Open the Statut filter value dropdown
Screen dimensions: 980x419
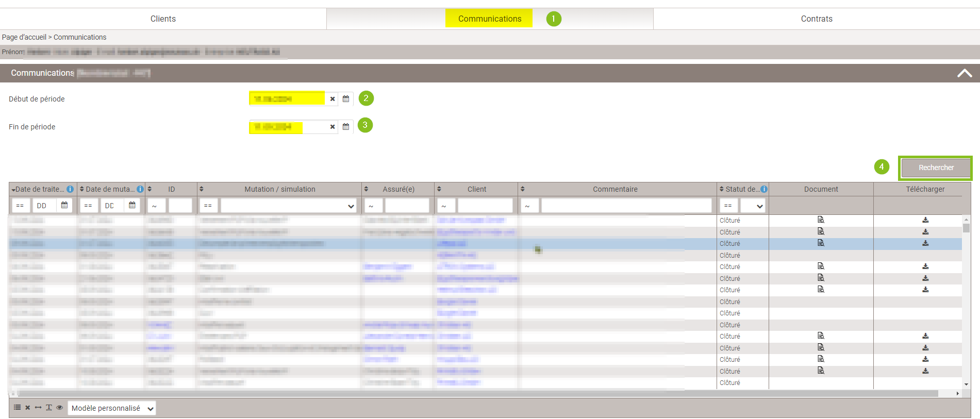coord(753,206)
